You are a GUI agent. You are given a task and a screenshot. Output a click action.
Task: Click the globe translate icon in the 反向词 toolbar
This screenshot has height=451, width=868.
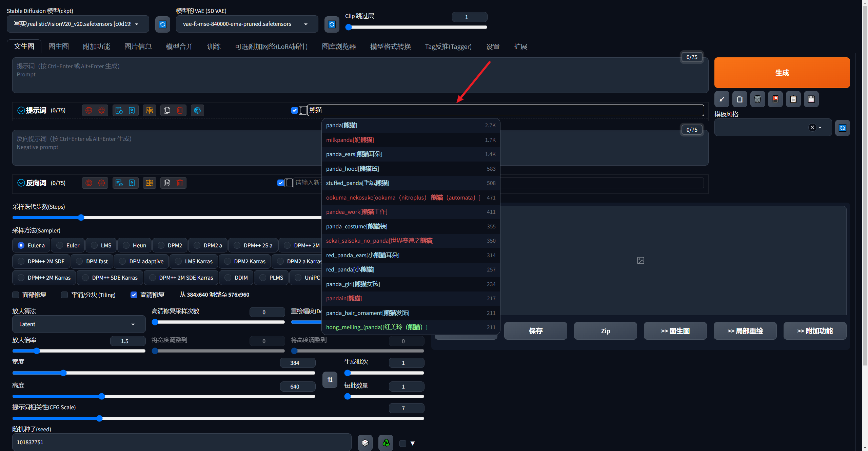(x=89, y=183)
